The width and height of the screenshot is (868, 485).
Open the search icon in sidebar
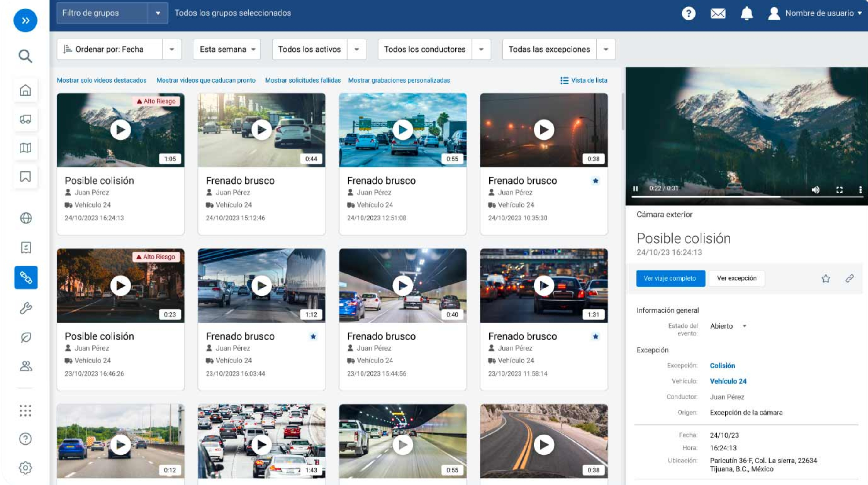point(25,56)
